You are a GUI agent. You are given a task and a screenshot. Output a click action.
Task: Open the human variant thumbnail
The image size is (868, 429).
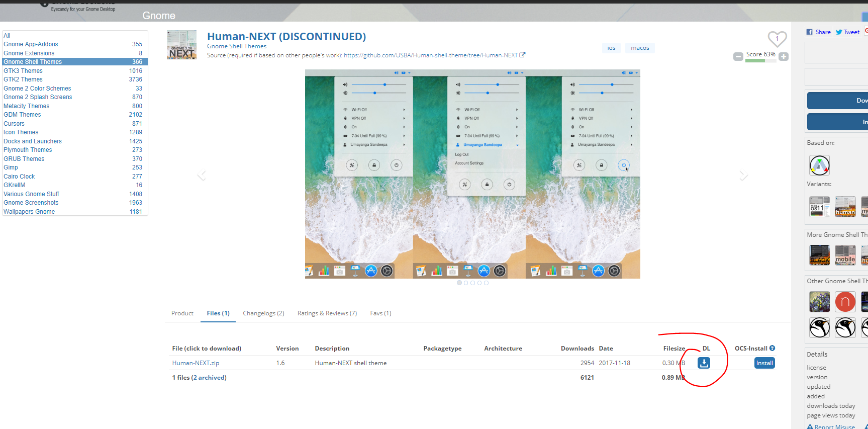(x=845, y=206)
